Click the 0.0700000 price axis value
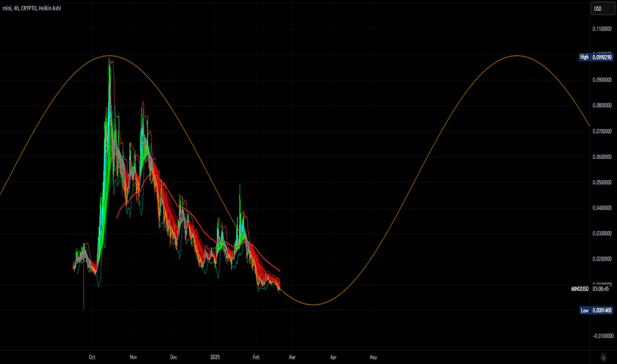The image size is (617, 364). pyautogui.click(x=602, y=131)
